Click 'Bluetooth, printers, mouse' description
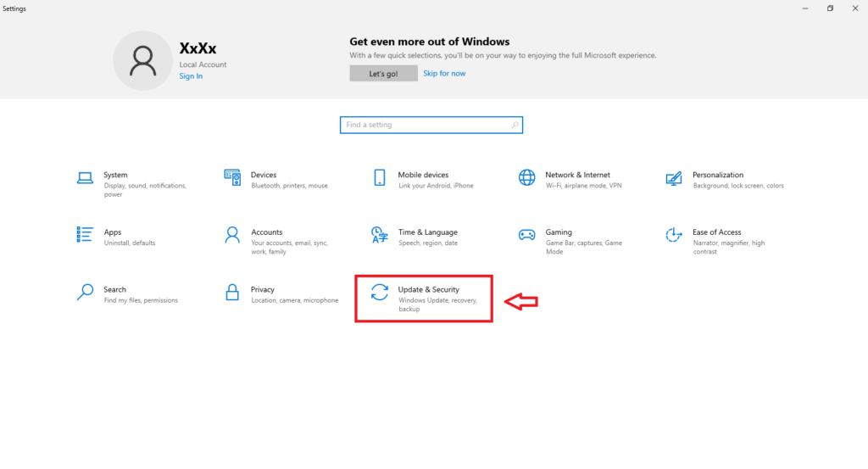 (x=290, y=186)
